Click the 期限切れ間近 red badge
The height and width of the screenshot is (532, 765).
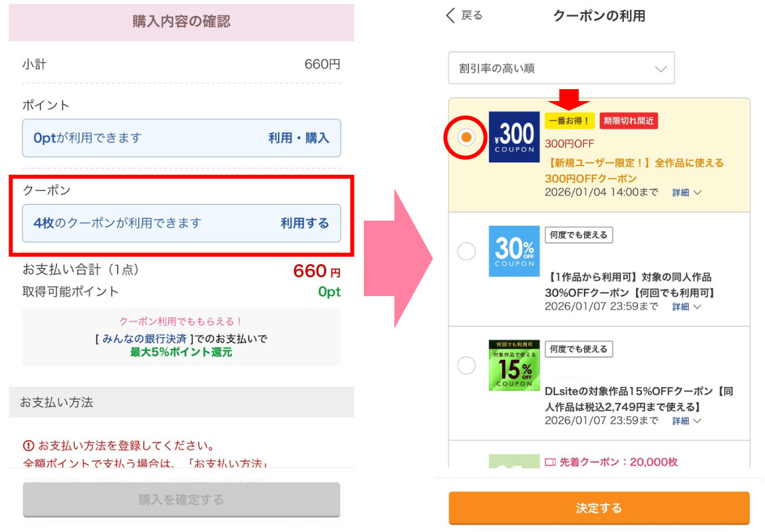coord(629,121)
